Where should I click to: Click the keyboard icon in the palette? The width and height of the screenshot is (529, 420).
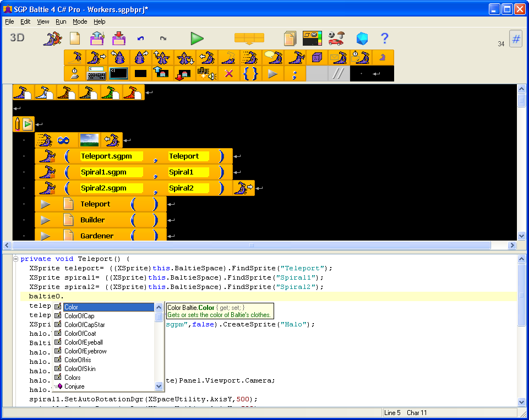(96, 73)
